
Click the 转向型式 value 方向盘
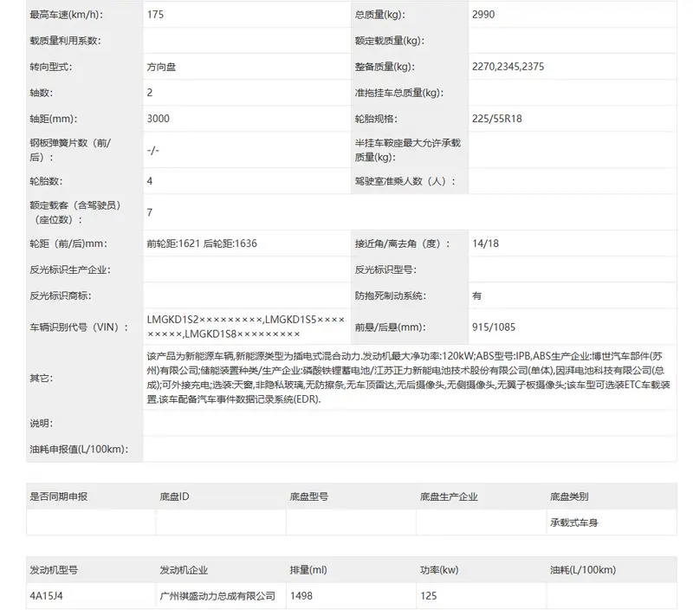click(162, 67)
